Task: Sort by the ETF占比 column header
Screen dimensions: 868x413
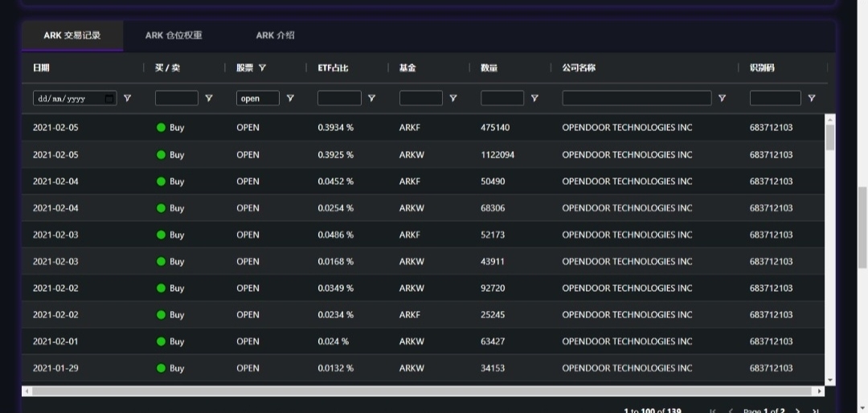Action: [333, 67]
